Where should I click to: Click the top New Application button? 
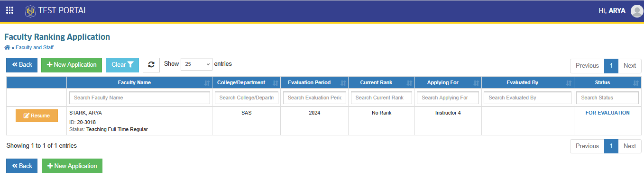(x=72, y=65)
